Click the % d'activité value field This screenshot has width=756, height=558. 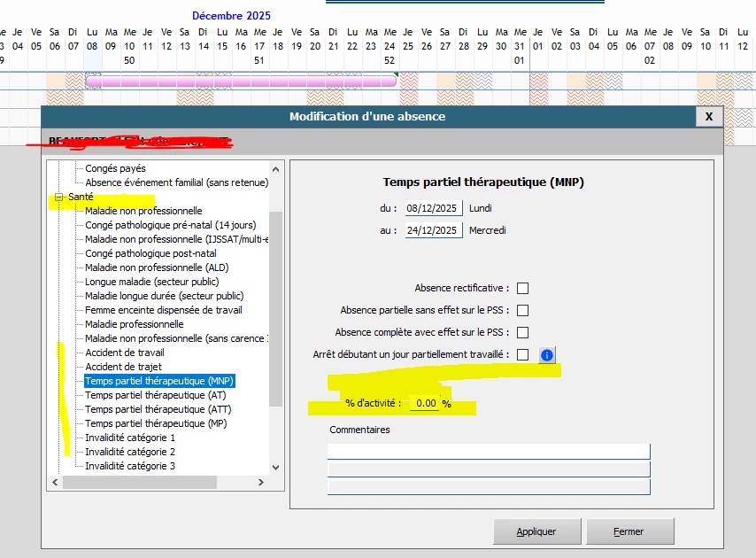pyautogui.click(x=424, y=403)
